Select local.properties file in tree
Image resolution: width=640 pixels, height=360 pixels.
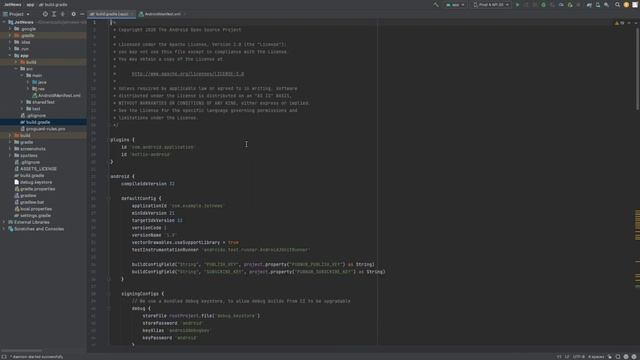[33, 209]
